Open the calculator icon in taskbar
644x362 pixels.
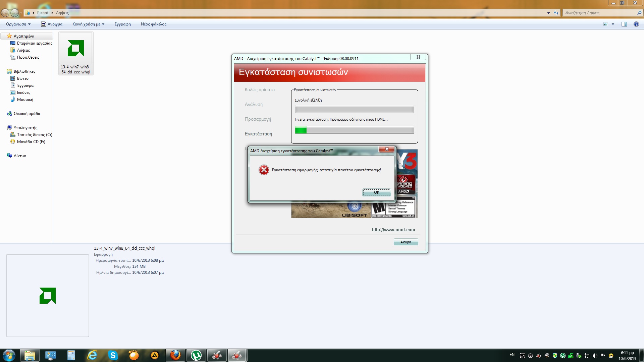[71, 355]
